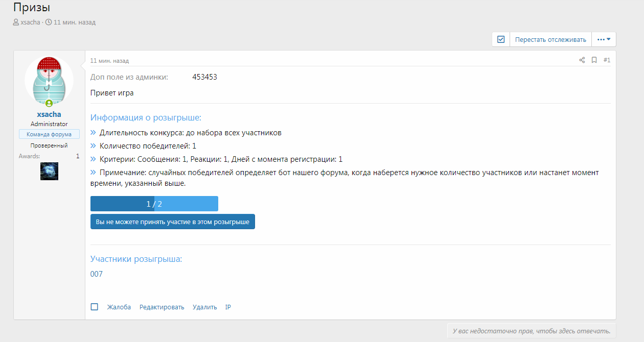Open the three-dots thread options dropdown
The image size is (644, 342).
604,39
